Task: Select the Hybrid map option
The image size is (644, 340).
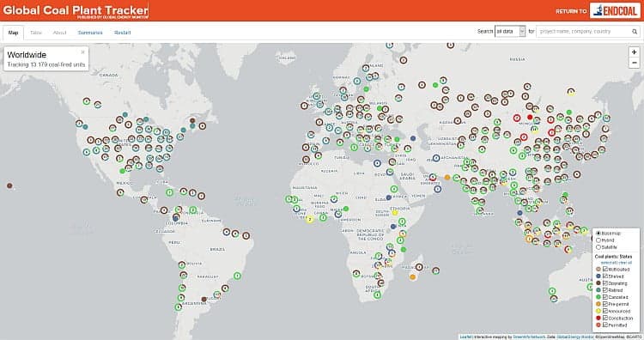Action: coord(598,240)
